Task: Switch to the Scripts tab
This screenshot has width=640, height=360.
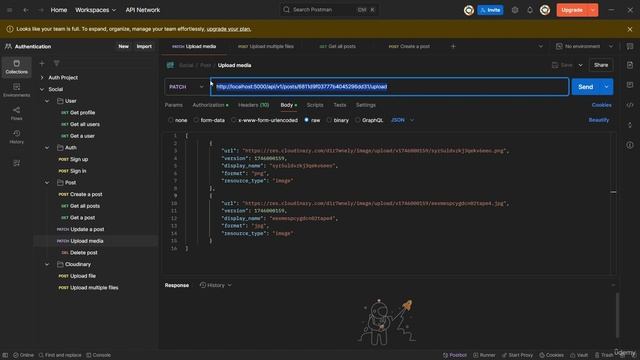Action: [x=315, y=105]
